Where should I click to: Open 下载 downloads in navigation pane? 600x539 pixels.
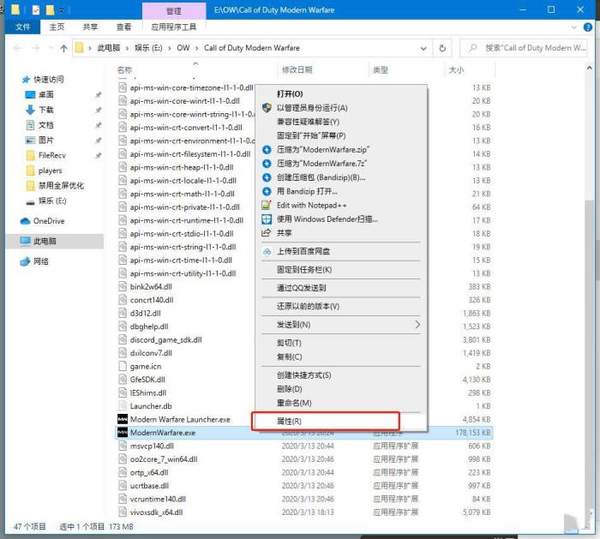[46, 110]
